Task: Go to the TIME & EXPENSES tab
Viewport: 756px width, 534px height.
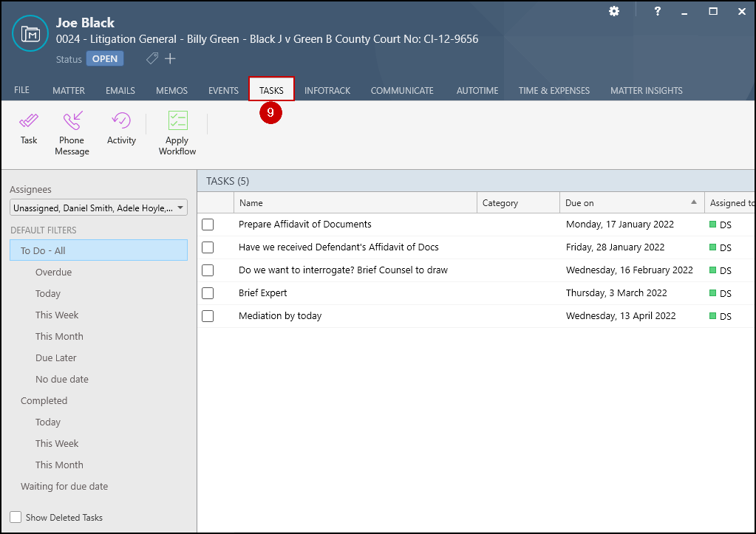Action: click(x=554, y=91)
